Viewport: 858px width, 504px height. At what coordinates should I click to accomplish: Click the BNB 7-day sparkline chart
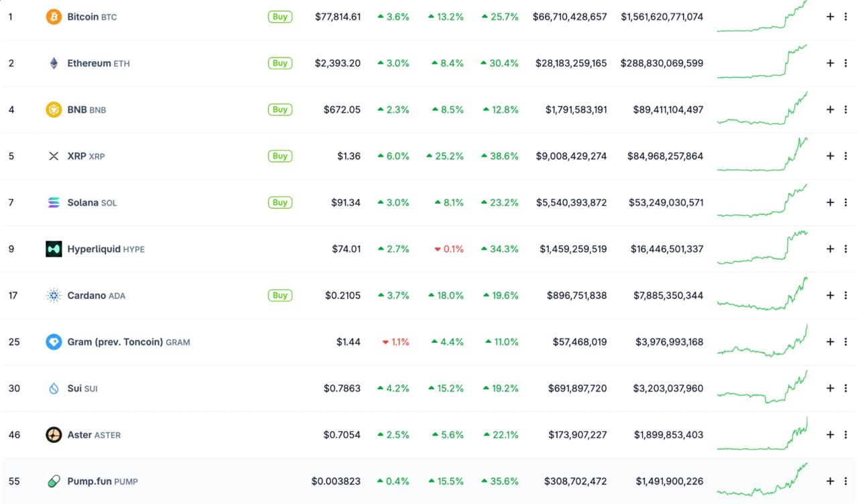pyautogui.click(x=762, y=109)
